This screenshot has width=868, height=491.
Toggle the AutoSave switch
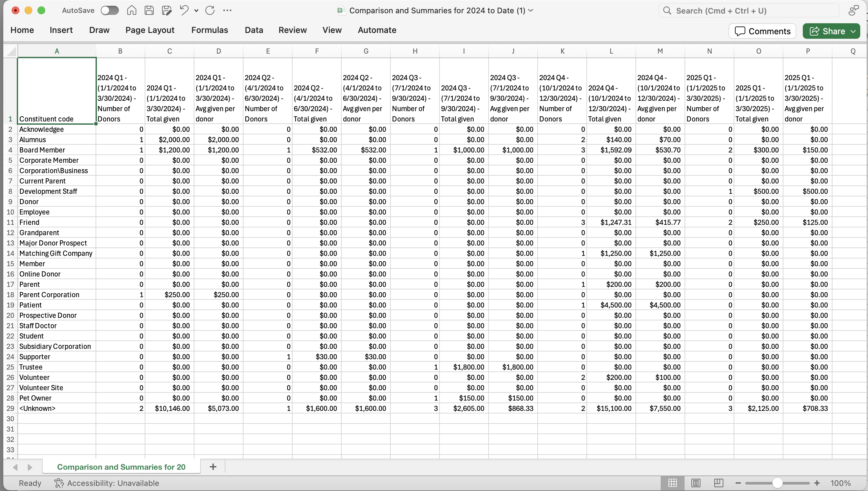click(x=109, y=10)
